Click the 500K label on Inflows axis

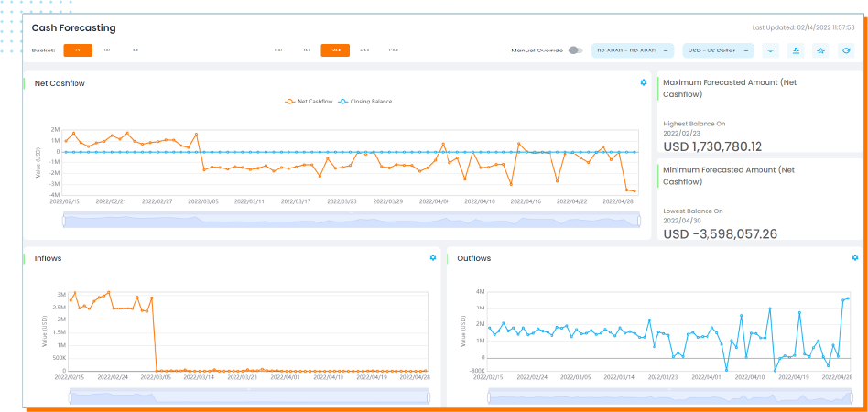(60, 358)
